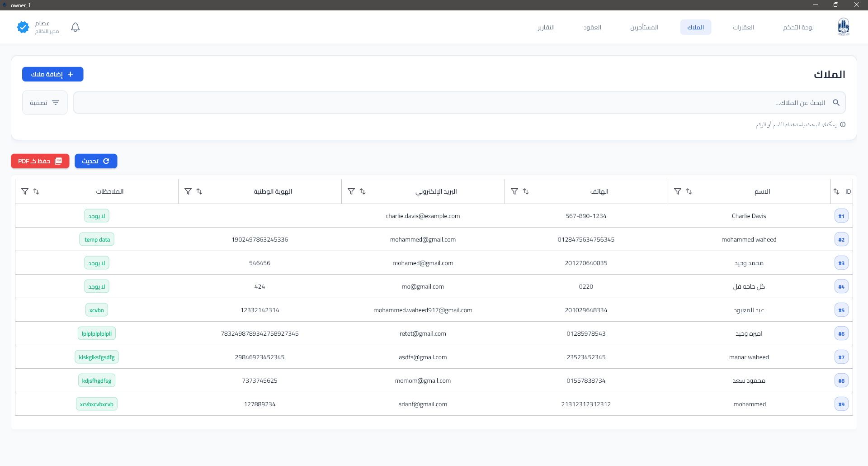This screenshot has width=868, height=466.
Task: Sort by الملاحظات column
Action: (x=36, y=191)
